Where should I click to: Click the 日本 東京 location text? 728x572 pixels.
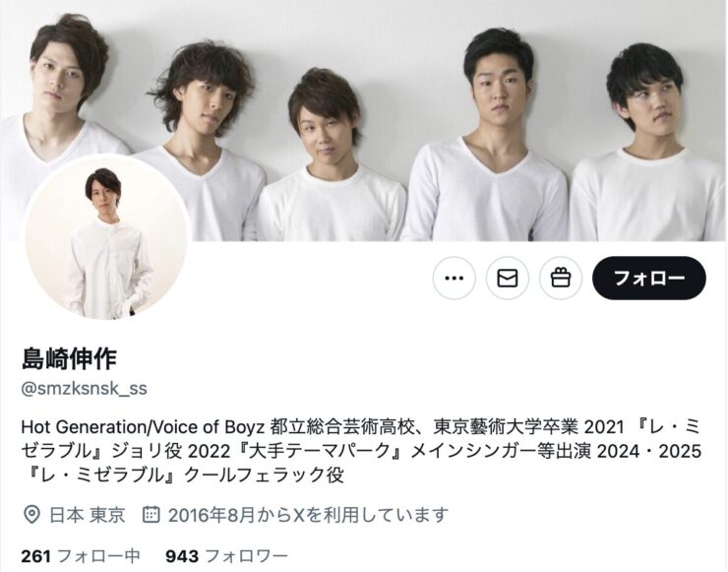[x=88, y=515]
